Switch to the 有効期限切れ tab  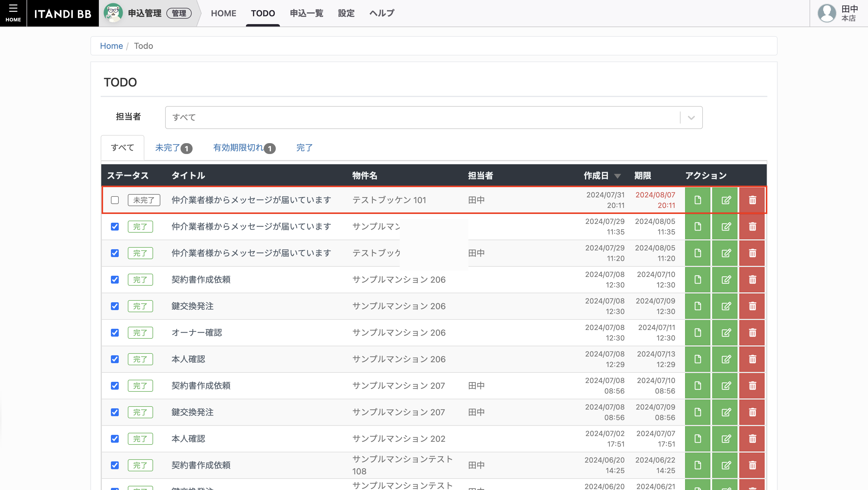click(244, 148)
